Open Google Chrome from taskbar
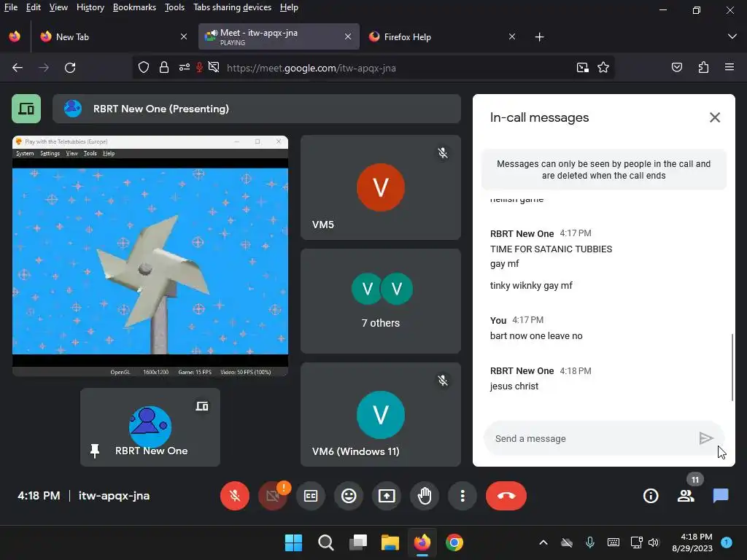Viewport: 747px width, 560px height. 454,542
